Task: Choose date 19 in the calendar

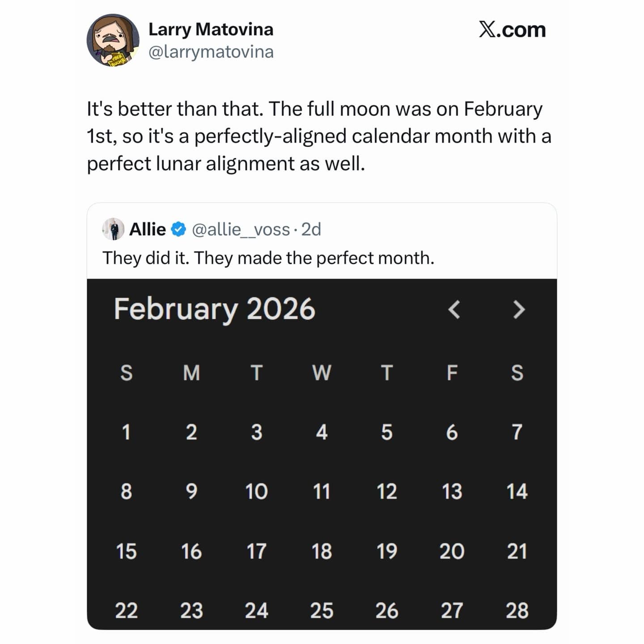Action: coord(386,551)
